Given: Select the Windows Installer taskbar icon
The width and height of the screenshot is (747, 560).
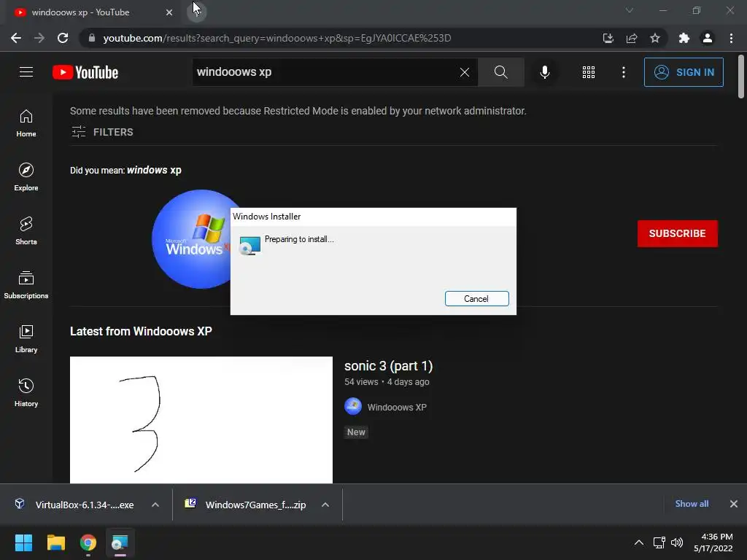Looking at the screenshot, I should 120,542.
